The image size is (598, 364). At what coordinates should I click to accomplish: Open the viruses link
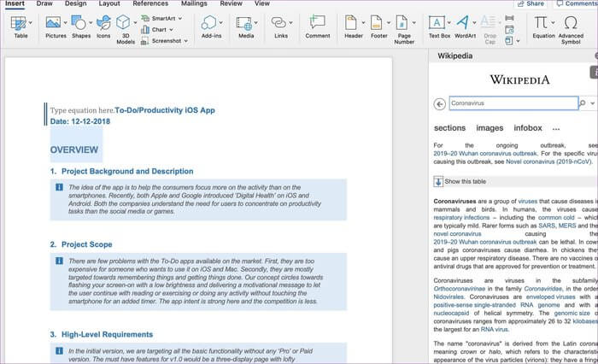click(x=527, y=201)
